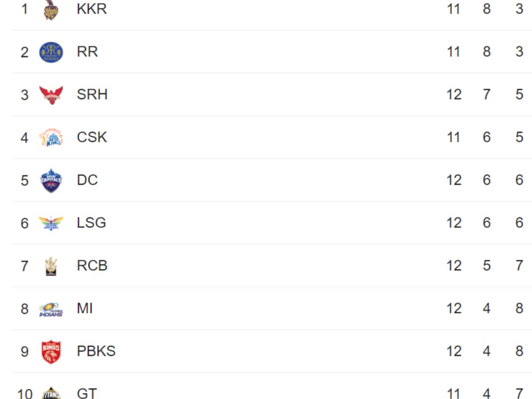The image size is (532, 399).
Task: Click the KKR team logo
Action: pyautogui.click(x=51, y=10)
